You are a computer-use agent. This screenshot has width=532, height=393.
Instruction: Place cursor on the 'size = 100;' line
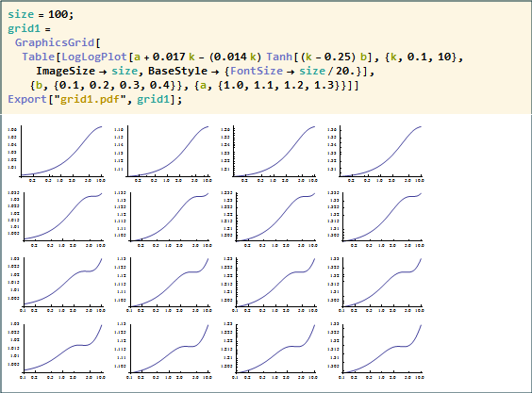point(41,14)
